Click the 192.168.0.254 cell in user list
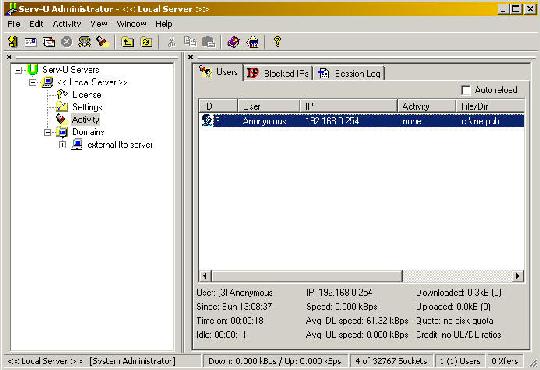 click(x=332, y=121)
